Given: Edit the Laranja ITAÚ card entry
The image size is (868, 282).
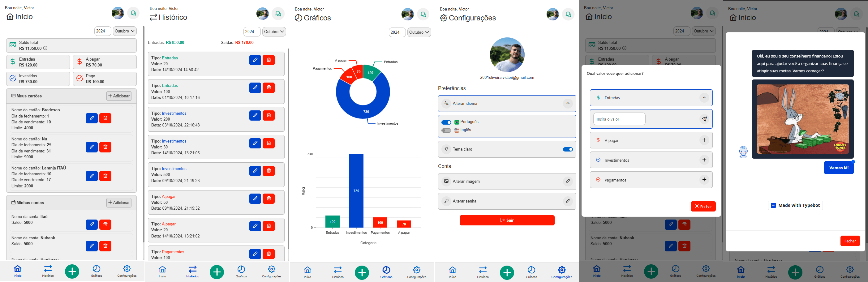Looking at the screenshot, I should pos(92,176).
